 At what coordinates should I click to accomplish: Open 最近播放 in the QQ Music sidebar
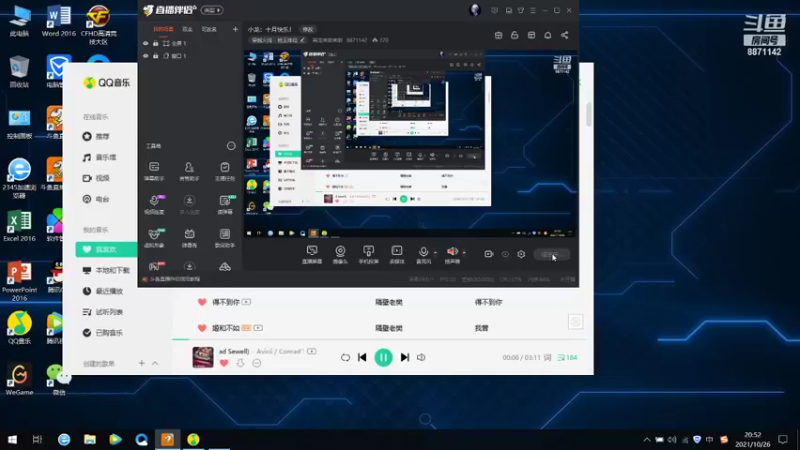click(x=105, y=291)
